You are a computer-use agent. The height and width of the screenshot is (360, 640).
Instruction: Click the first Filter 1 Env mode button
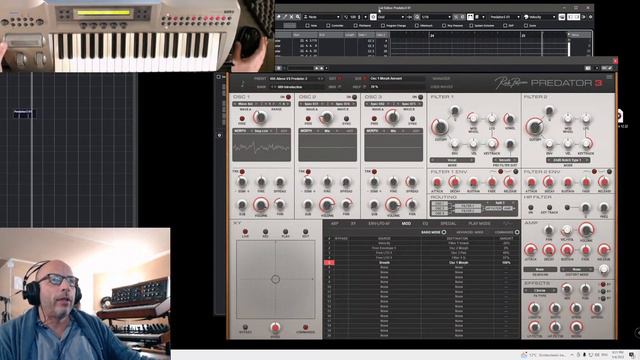coord(500,171)
